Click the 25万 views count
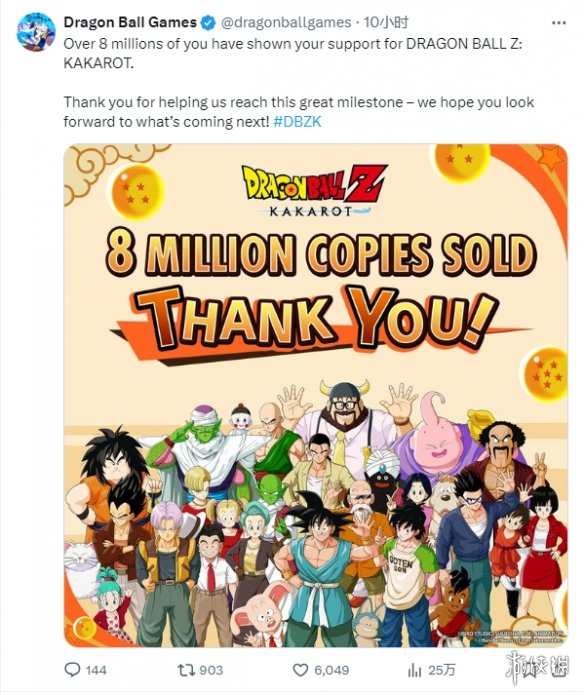This screenshot has width=584, height=695. coord(442,670)
